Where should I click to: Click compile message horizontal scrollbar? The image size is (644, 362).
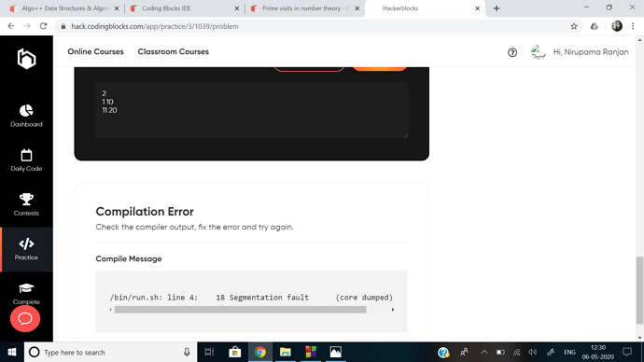coord(240,310)
